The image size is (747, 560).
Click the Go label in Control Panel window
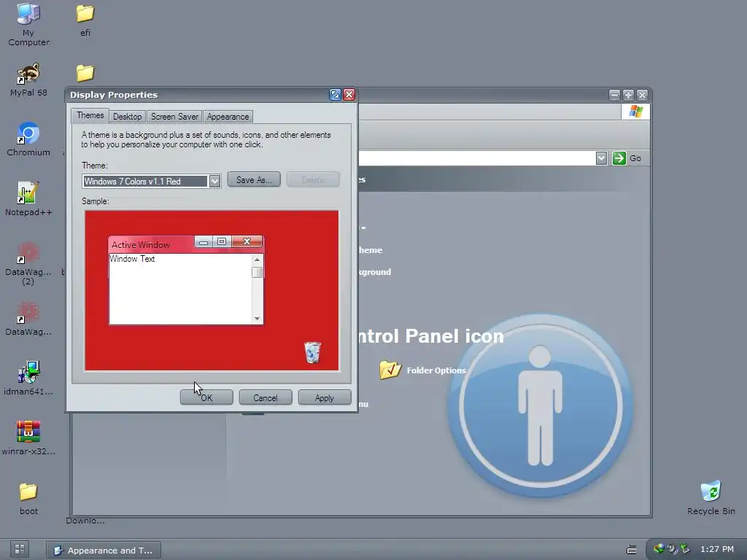tap(635, 158)
